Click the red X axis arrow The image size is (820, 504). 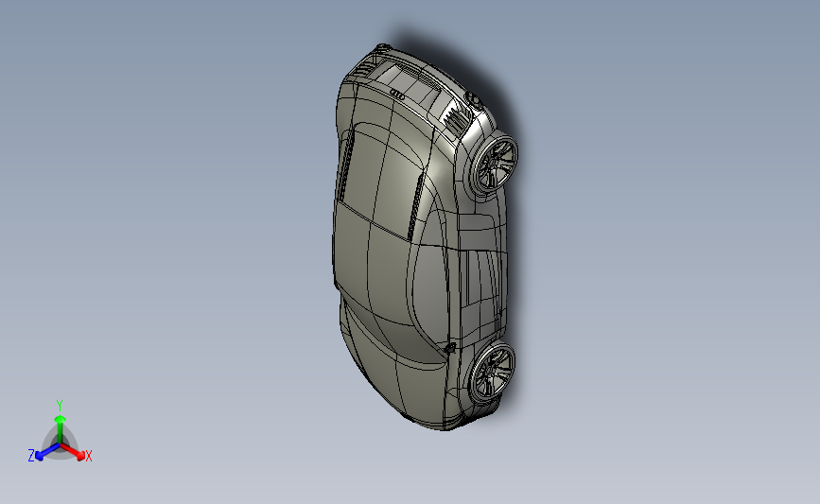point(73,451)
